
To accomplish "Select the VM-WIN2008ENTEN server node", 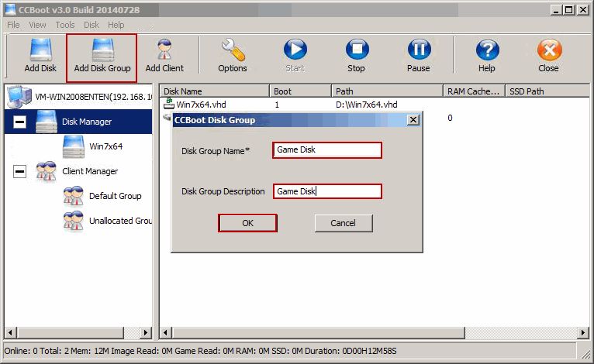I will 80,97.
